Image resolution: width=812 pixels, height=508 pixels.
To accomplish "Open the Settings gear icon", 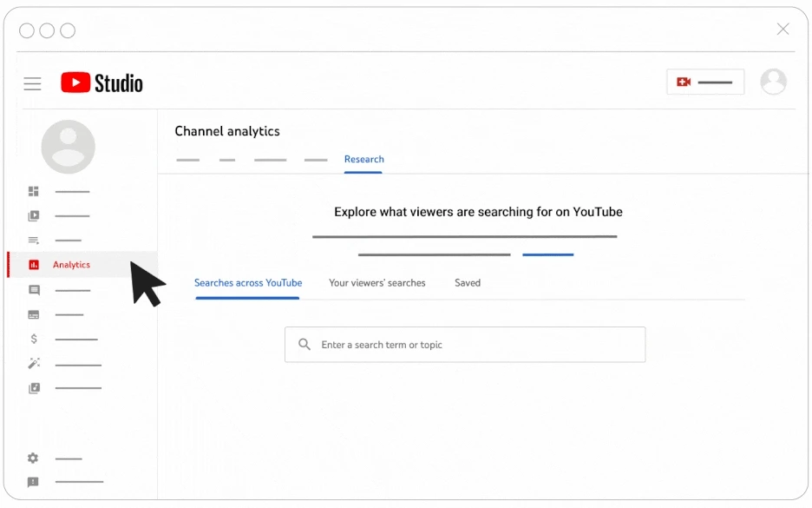I will 33,459.
